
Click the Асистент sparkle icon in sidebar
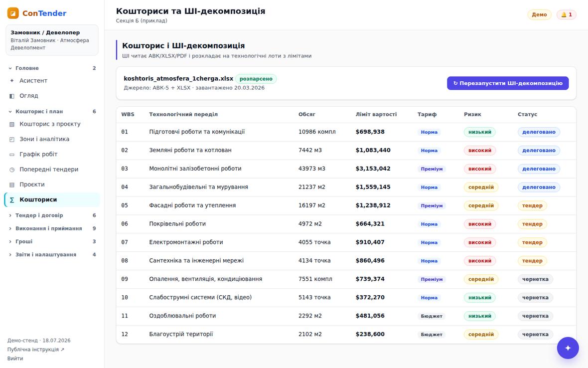pos(12,81)
